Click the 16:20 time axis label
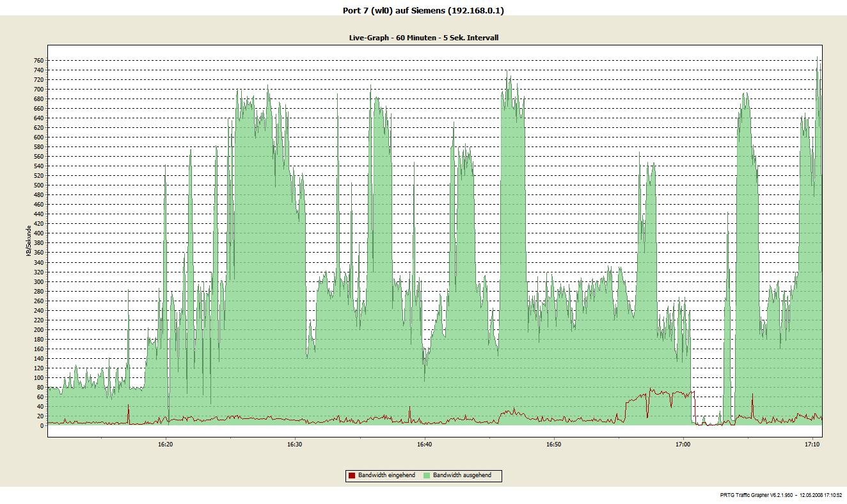The width and height of the screenshot is (847, 504). (x=165, y=444)
